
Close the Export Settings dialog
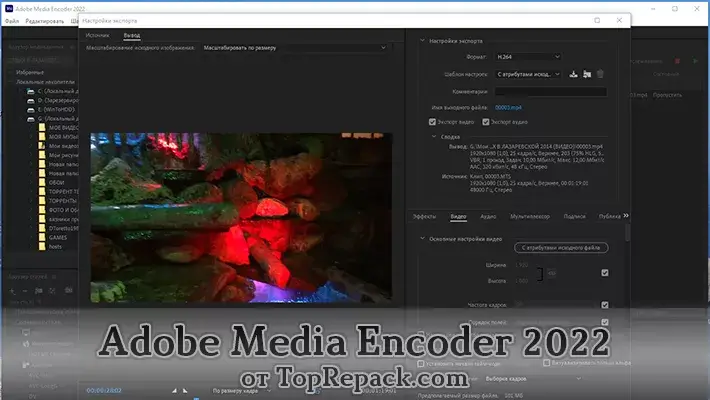(619, 20)
